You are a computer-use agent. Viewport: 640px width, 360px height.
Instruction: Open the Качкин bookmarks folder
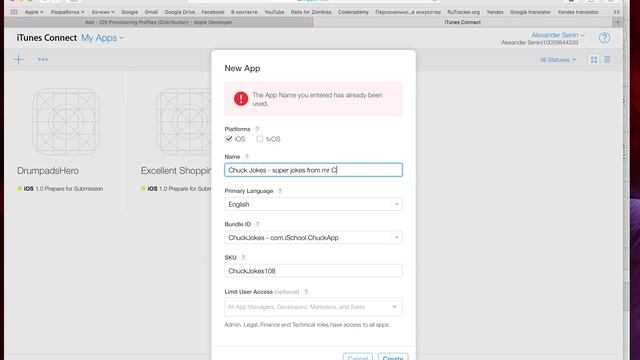click(x=103, y=12)
